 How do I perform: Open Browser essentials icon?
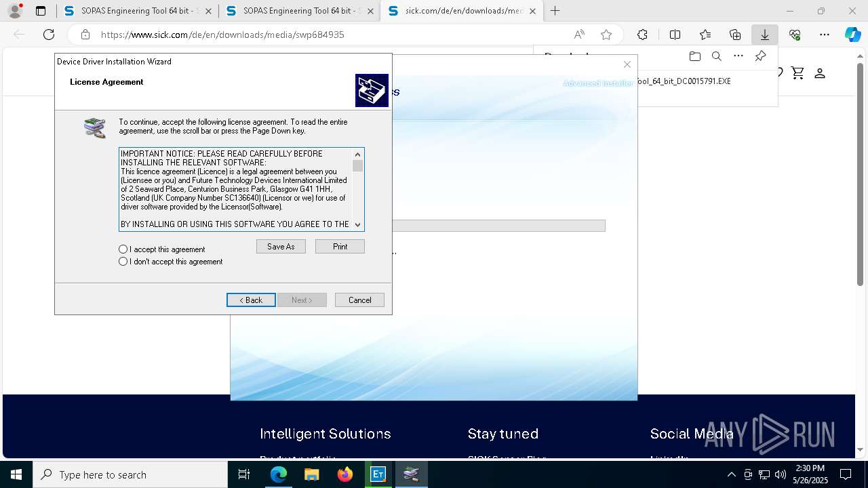coord(795,35)
